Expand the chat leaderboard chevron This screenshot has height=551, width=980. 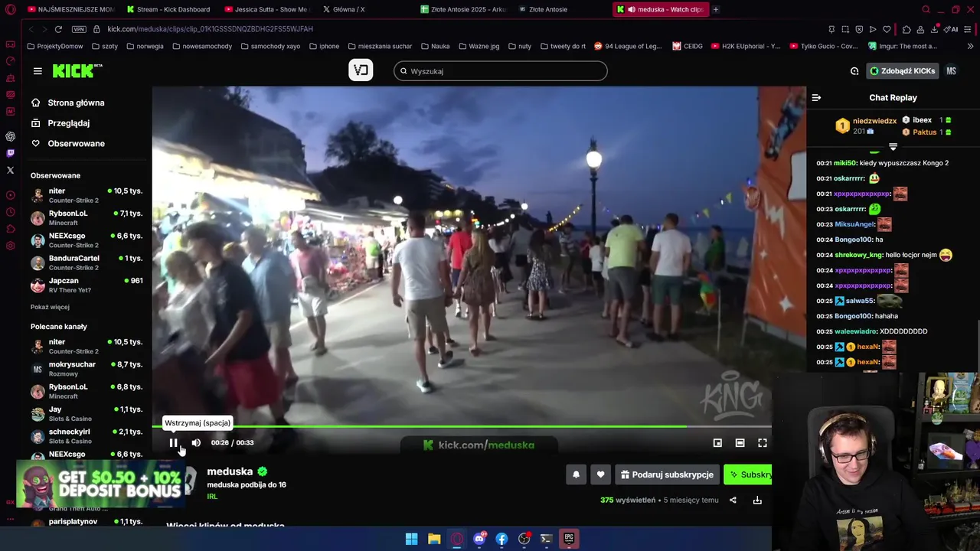893,147
